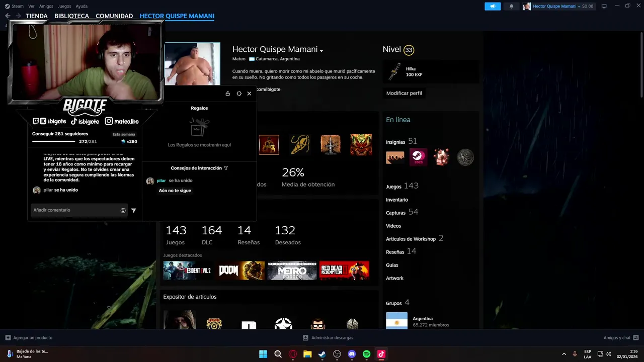Open the pink character badge
644x362 pixels.
pos(441,157)
